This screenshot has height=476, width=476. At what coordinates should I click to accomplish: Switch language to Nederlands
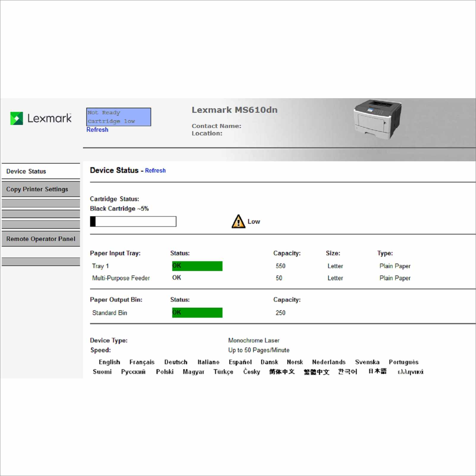coord(329,362)
